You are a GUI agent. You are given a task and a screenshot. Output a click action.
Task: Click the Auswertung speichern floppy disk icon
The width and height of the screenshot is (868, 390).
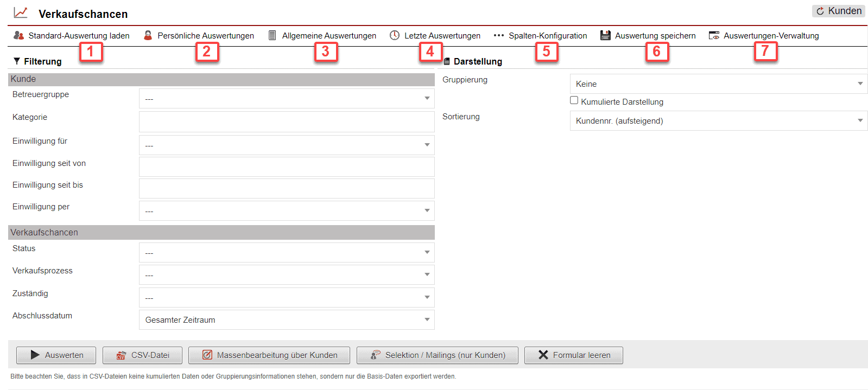[605, 35]
